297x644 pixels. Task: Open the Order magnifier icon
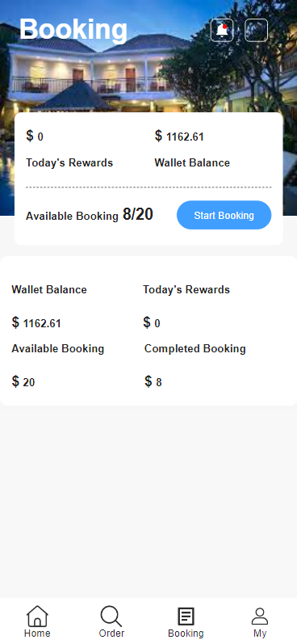111,616
